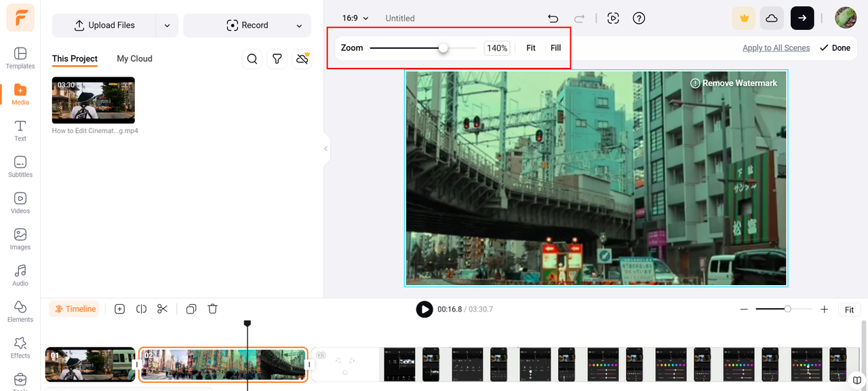Open the Templates sidebar panel

coord(20,58)
